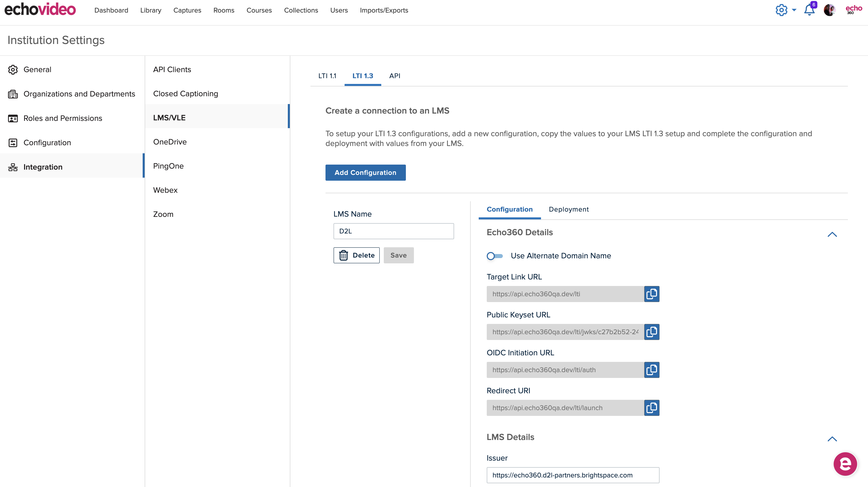Copy the Public Keyset URL value
Screen dimensions: 868x487
click(651, 332)
